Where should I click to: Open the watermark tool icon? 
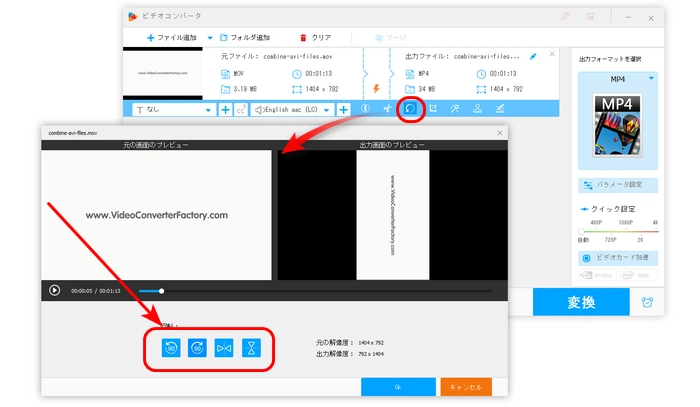pyautogui.click(x=478, y=108)
